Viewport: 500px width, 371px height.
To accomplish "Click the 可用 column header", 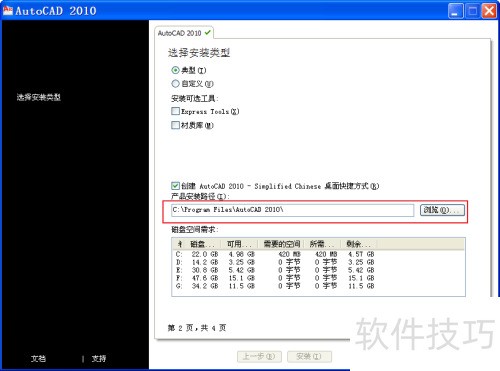I will click(240, 244).
